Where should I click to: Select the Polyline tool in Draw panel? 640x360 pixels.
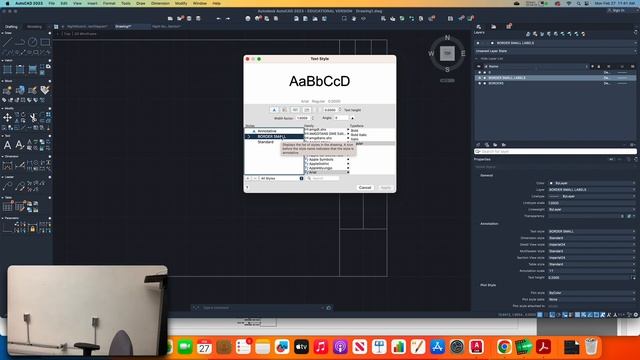tap(20, 42)
